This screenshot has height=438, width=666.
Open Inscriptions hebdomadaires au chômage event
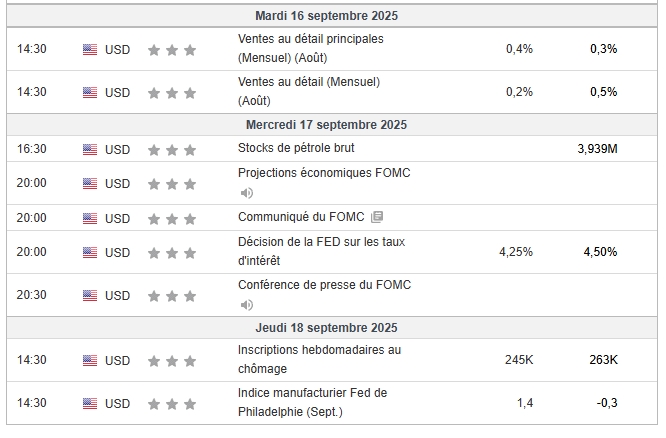pyautogui.click(x=319, y=359)
